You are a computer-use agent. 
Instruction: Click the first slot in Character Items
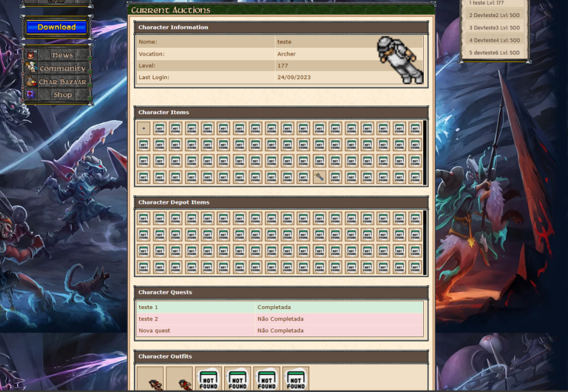[144, 128]
